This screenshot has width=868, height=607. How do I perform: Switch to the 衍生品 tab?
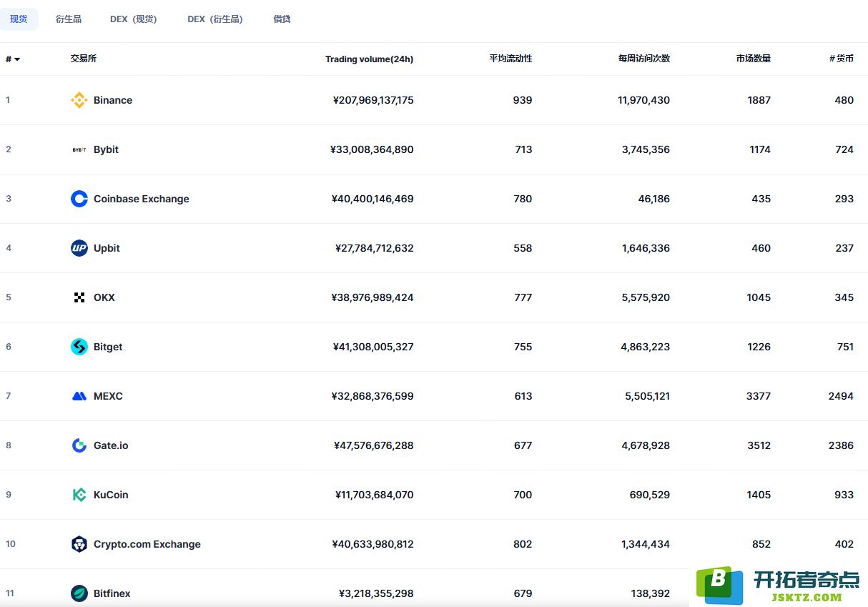pos(69,19)
